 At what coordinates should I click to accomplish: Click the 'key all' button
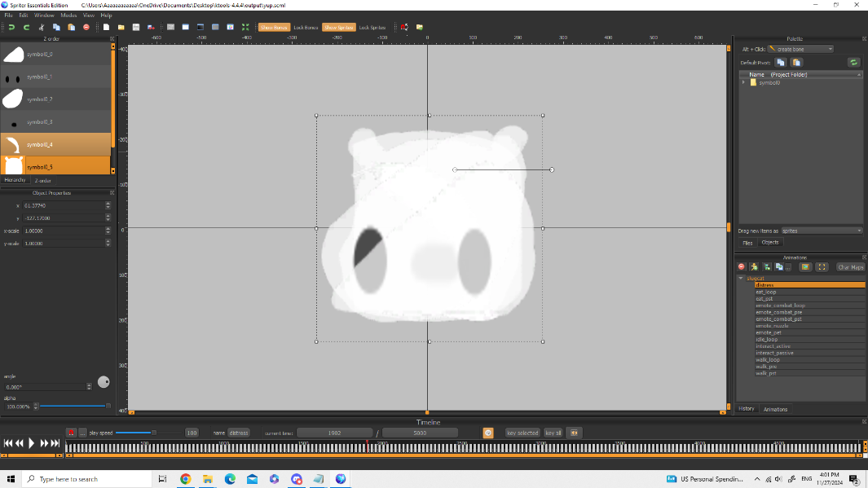click(x=553, y=433)
